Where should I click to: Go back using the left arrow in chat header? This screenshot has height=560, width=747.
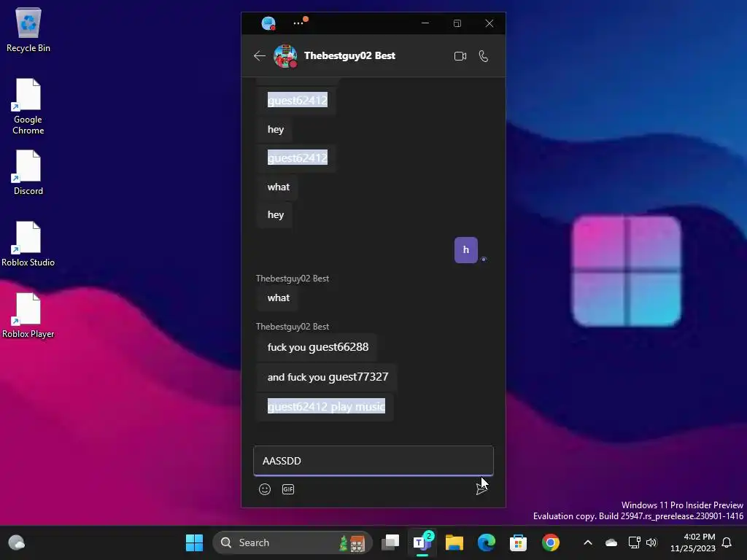(260, 55)
